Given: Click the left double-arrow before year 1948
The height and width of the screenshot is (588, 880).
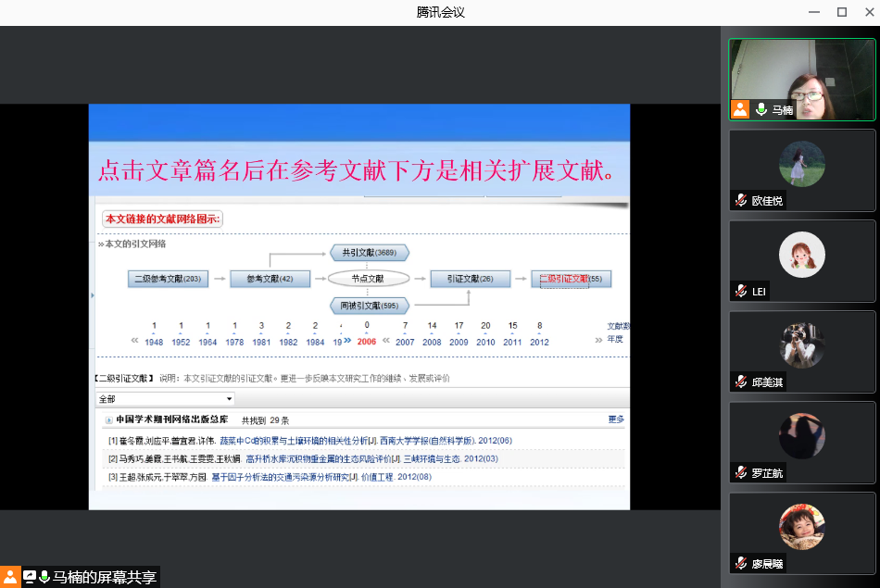Looking at the screenshot, I should 134,341.
